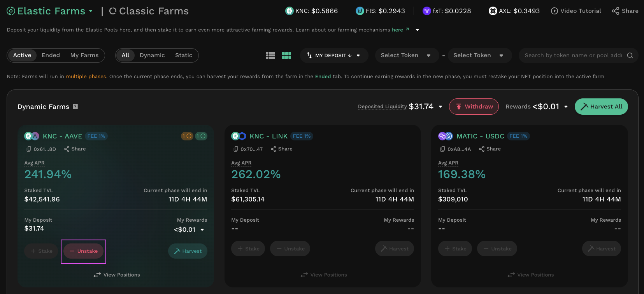Screen dimensions: 644x294
Task: Switch to list view icon
Action: [x=270, y=56]
